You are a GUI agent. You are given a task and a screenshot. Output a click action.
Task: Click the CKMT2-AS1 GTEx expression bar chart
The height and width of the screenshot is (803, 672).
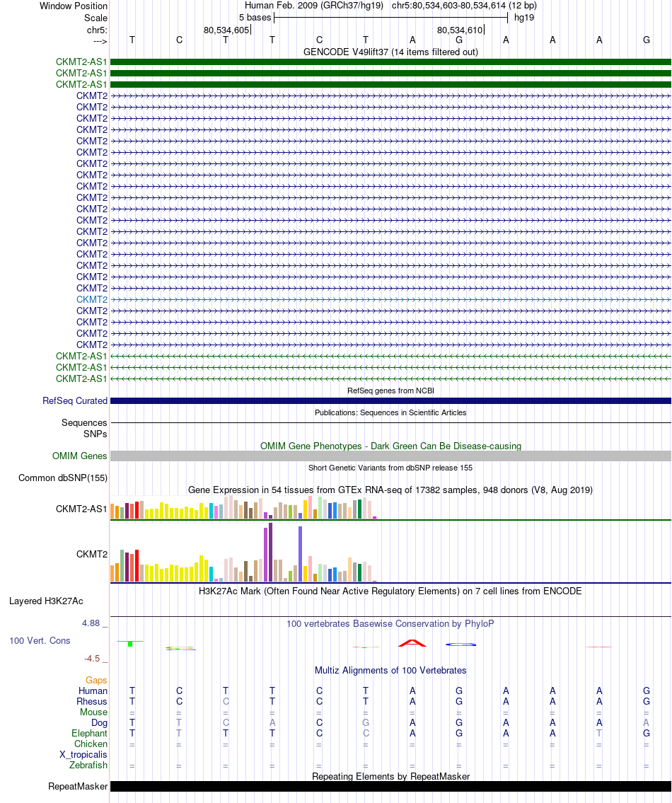point(244,507)
